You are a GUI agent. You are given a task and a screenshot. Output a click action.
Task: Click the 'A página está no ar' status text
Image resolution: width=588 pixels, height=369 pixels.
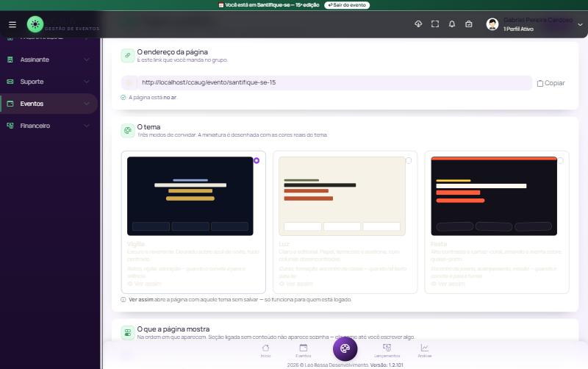[x=153, y=98]
